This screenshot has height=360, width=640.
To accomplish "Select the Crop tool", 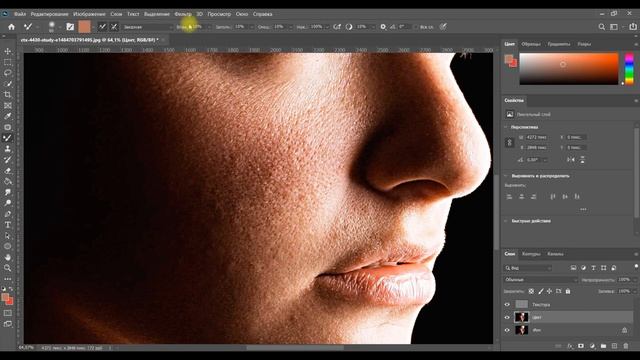I will coord(8,95).
